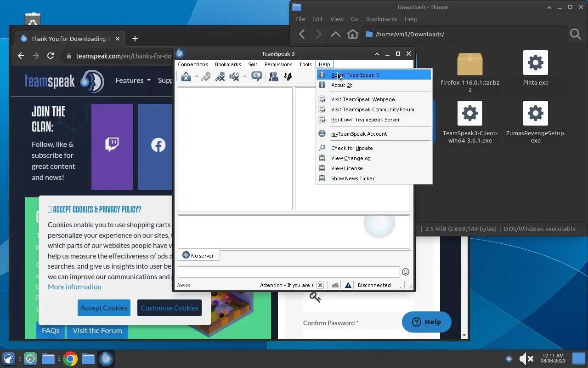The width and height of the screenshot is (588, 368).
Task: Open the Tools menu in TeamSpeak
Action: [305, 64]
